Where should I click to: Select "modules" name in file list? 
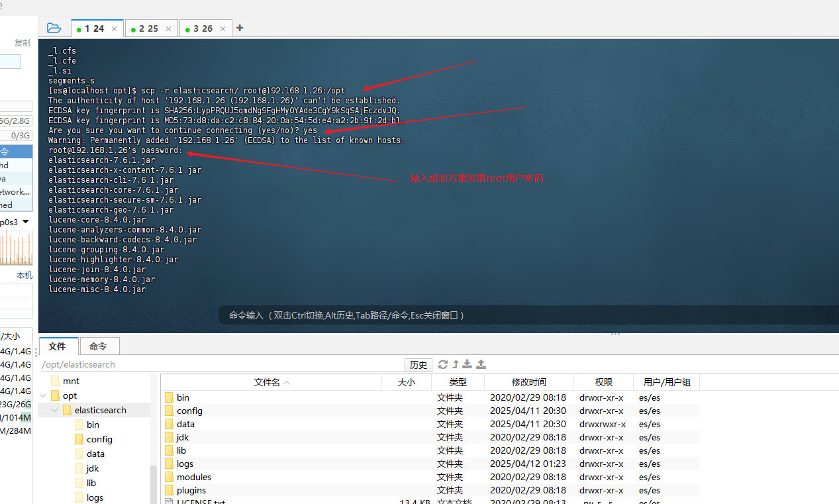tap(194, 477)
